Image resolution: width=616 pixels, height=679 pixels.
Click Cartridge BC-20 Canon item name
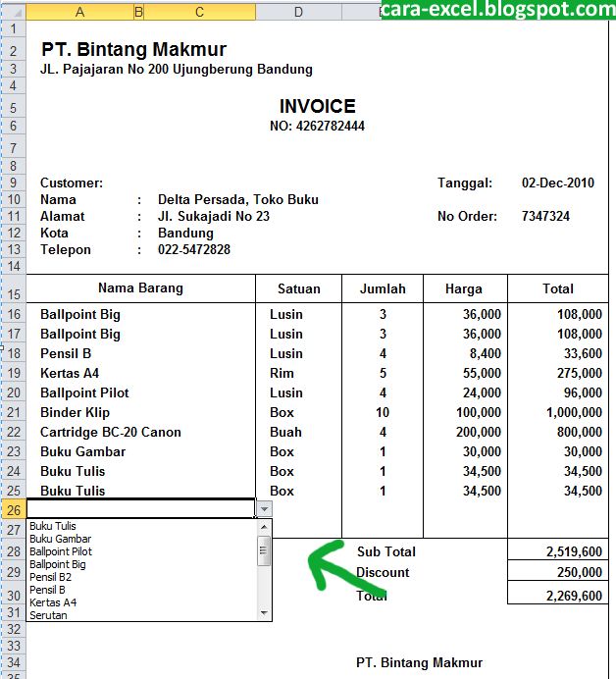click(111, 432)
